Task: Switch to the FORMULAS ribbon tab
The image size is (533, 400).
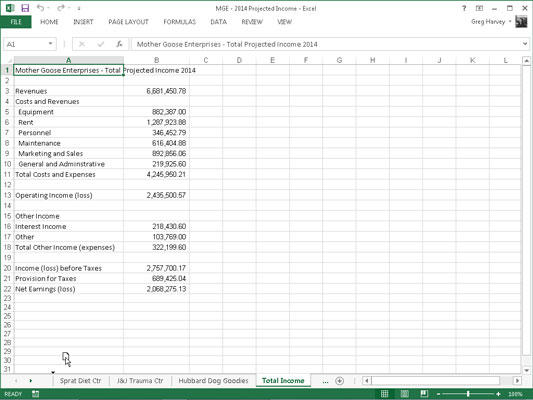Action: pyautogui.click(x=180, y=22)
